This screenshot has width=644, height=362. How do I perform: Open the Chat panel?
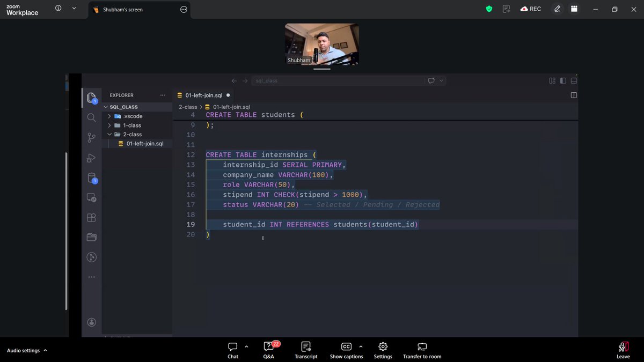(x=233, y=350)
